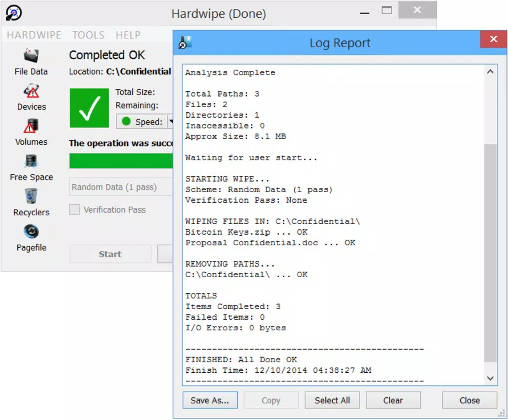Click the 'Bitcoin Keys.zip ... OK' log line
Viewport: 508px width, 420px height.
tap(246, 232)
